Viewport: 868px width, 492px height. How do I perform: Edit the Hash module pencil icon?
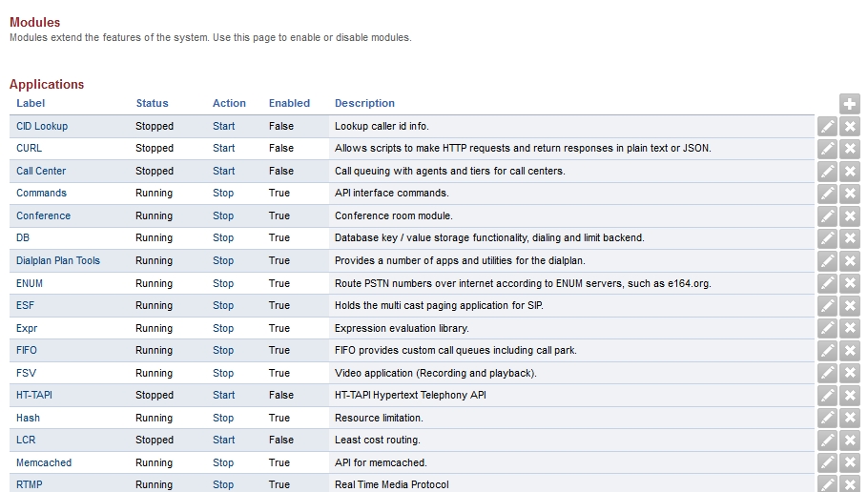coord(827,418)
